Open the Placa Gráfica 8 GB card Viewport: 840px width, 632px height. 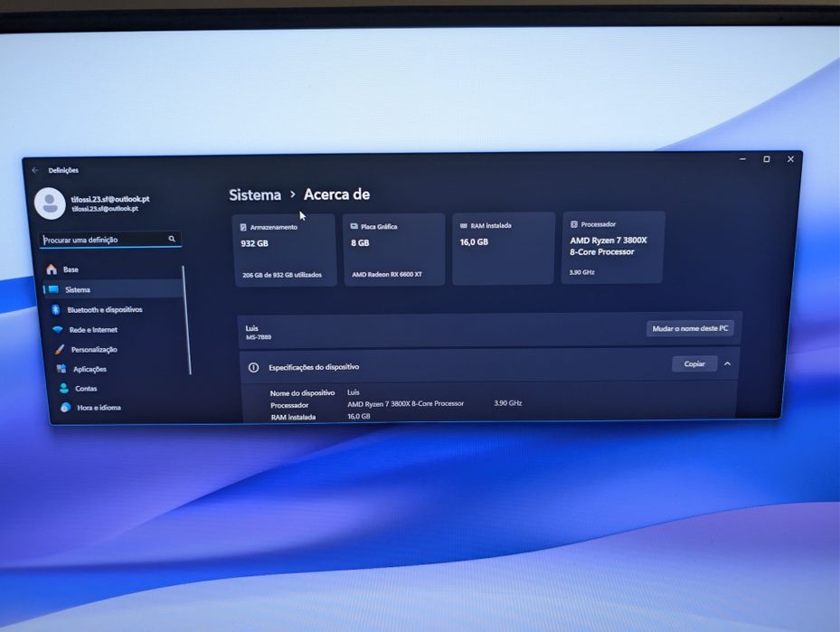click(393, 249)
